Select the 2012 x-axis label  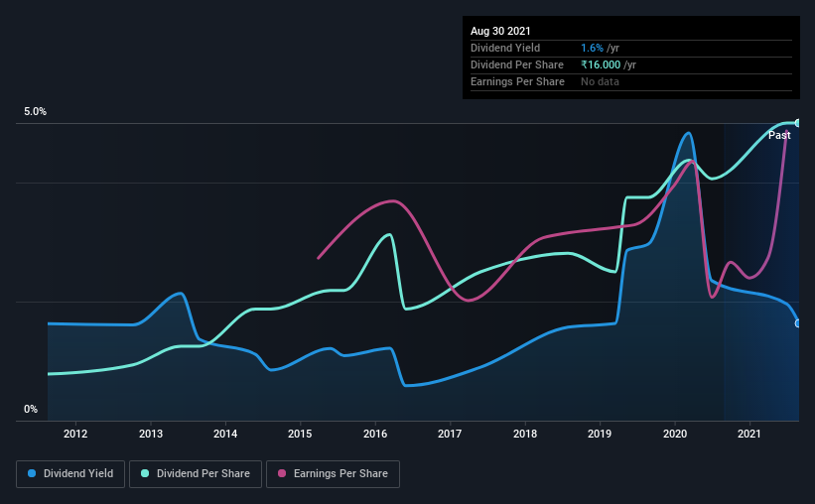tap(75, 434)
